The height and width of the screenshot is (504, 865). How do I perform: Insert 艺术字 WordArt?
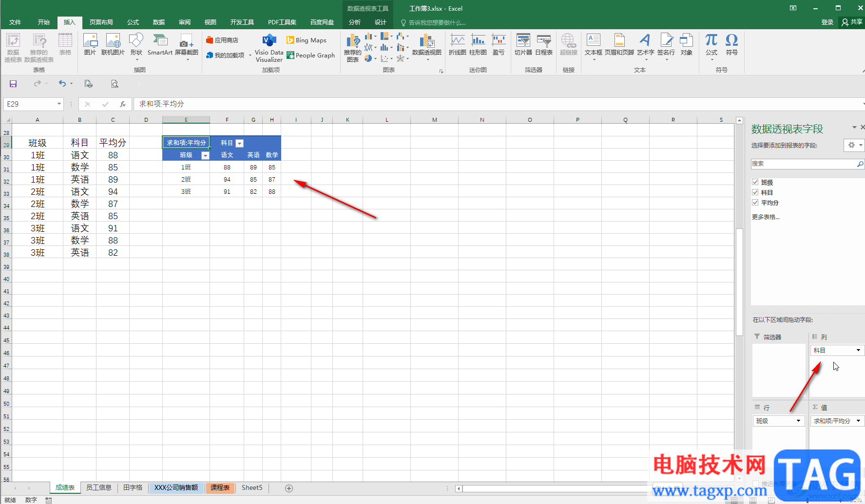646,46
